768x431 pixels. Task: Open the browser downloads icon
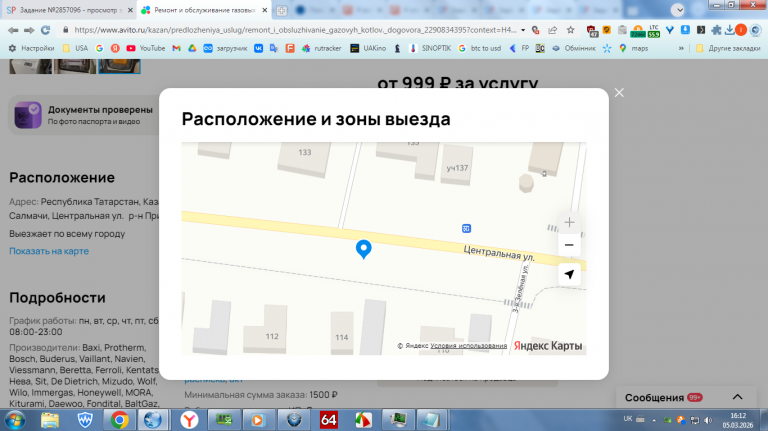pyautogui.click(x=729, y=30)
